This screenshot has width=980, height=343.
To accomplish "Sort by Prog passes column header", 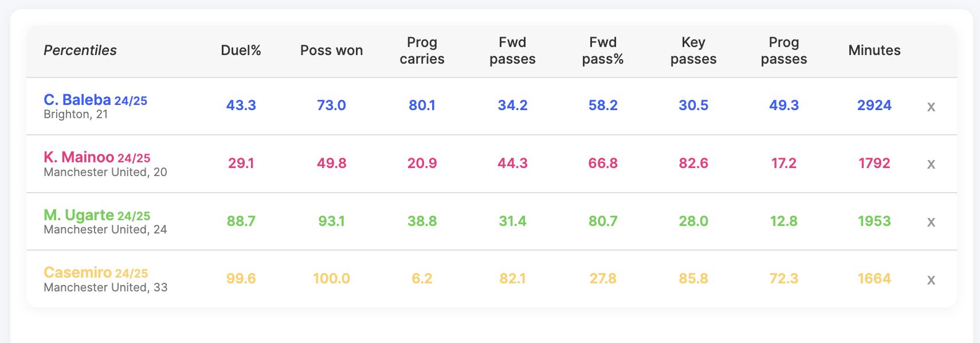I will tap(784, 50).
